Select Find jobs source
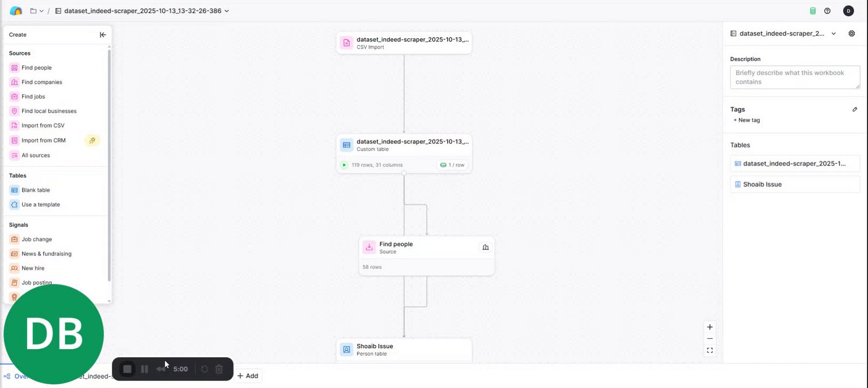The height and width of the screenshot is (388, 868). (33, 96)
